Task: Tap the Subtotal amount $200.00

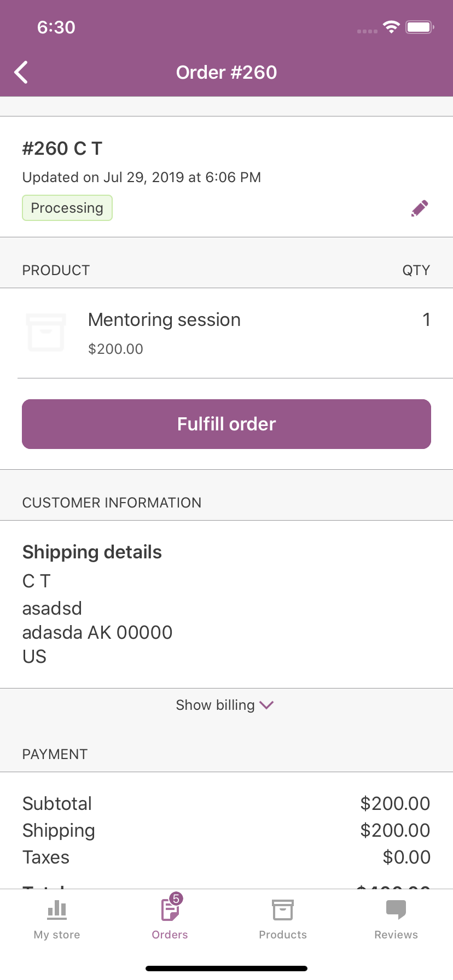Action: tap(395, 803)
